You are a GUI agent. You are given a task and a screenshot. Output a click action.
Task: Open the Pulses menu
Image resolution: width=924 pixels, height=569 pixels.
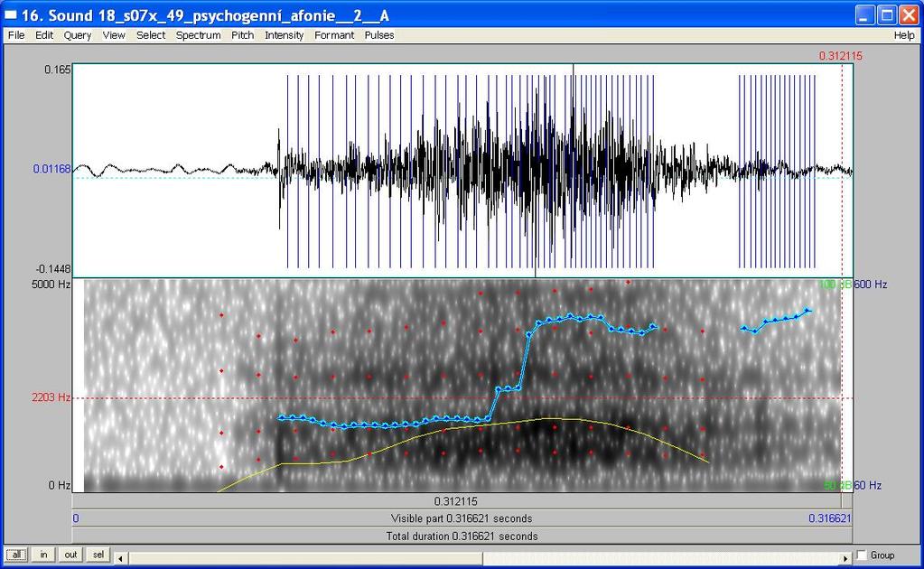click(379, 35)
